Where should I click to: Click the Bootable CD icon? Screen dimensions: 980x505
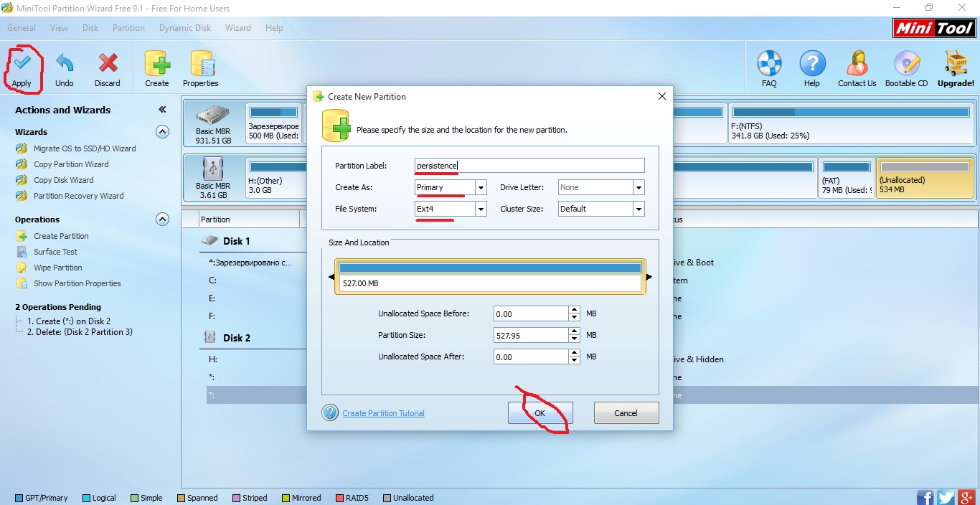[906, 64]
